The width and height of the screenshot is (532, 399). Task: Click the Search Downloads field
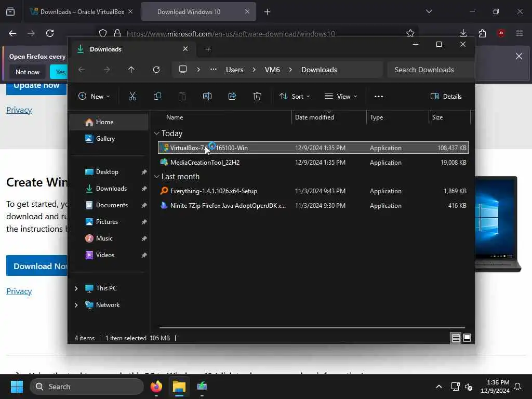click(x=430, y=70)
